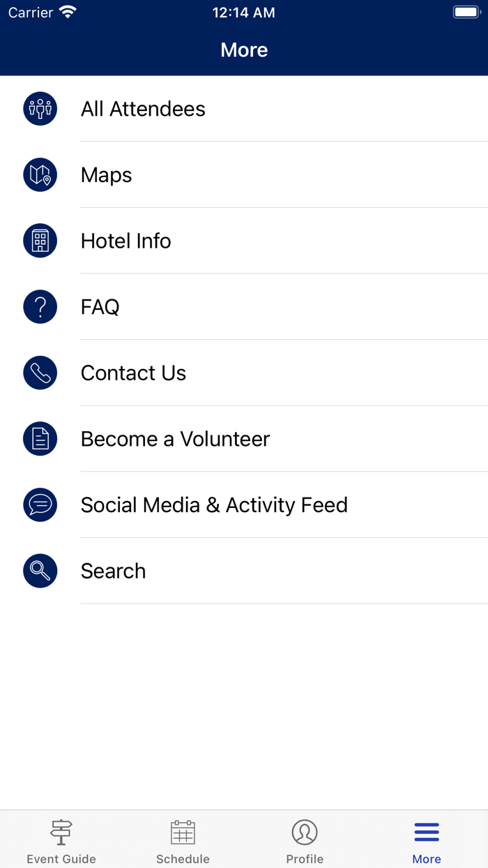This screenshot has width=488, height=868.
Task: Open the Maps menu entry
Action: click(x=106, y=175)
